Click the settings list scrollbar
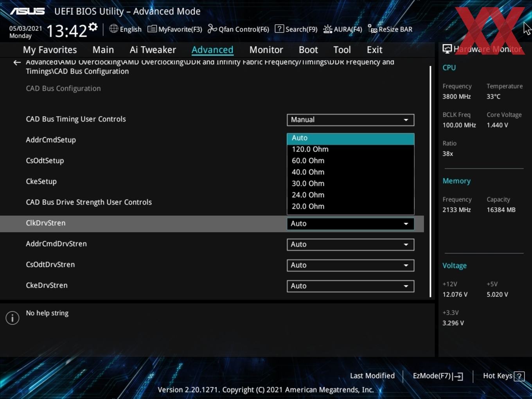This screenshot has height=399, width=532. coord(430,181)
